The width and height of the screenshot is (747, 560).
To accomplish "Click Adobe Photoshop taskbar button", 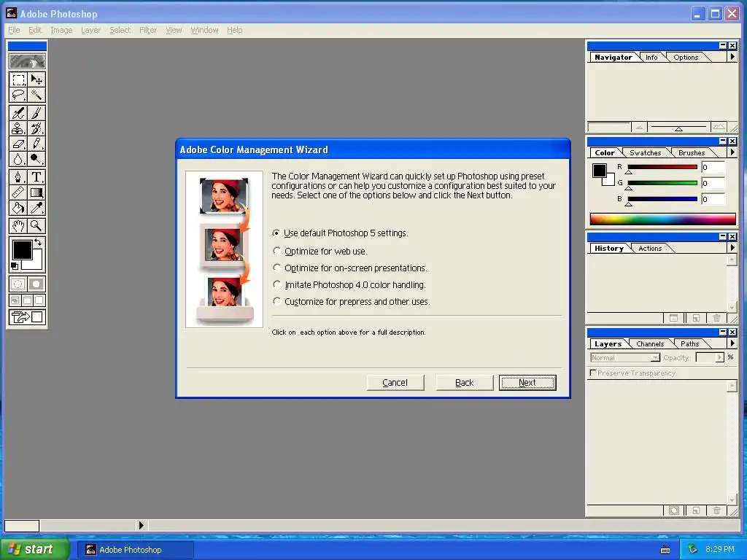I will [x=135, y=550].
